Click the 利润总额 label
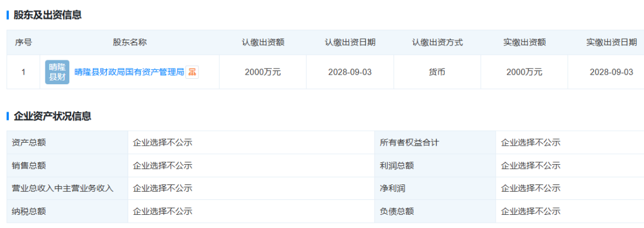Viewport: 644px width, 228px height. [x=397, y=165]
